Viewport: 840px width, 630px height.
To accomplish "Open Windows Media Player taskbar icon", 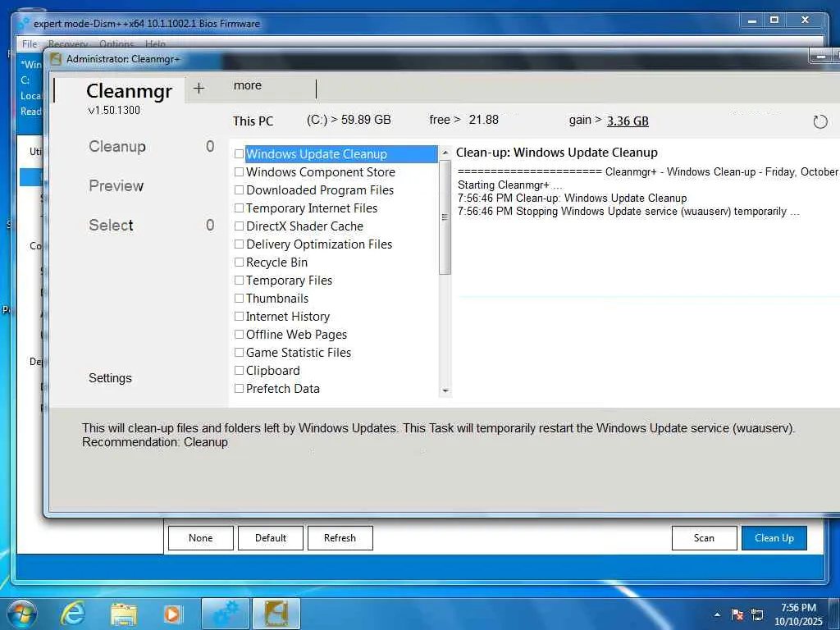I will [x=172, y=614].
